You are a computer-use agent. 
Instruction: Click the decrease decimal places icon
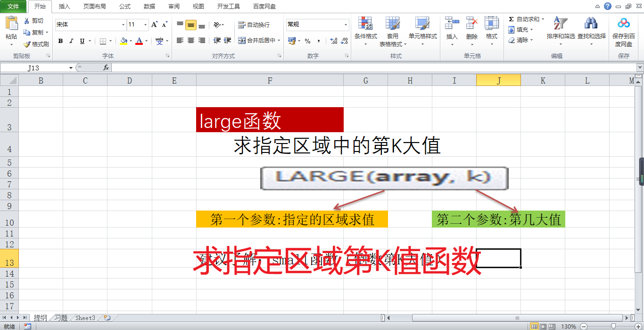click(345, 41)
